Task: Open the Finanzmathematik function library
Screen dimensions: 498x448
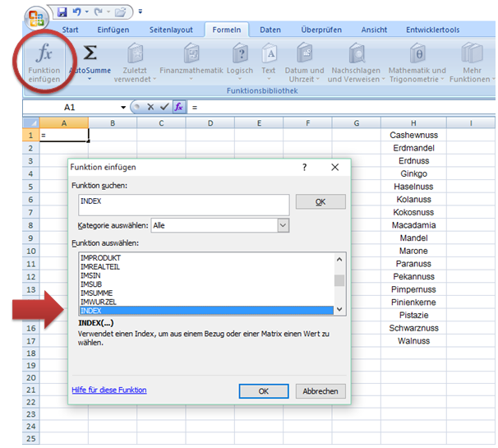Action: [x=191, y=54]
